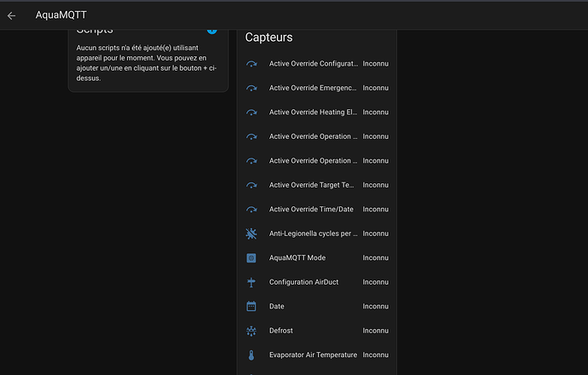Click the Date calendar icon

click(251, 306)
